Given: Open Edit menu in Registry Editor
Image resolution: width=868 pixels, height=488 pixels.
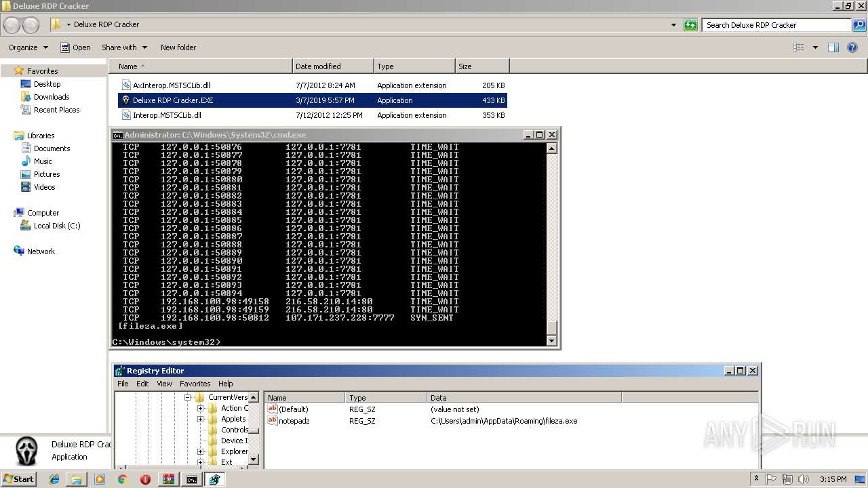Looking at the screenshot, I should [x=142, y=384].
